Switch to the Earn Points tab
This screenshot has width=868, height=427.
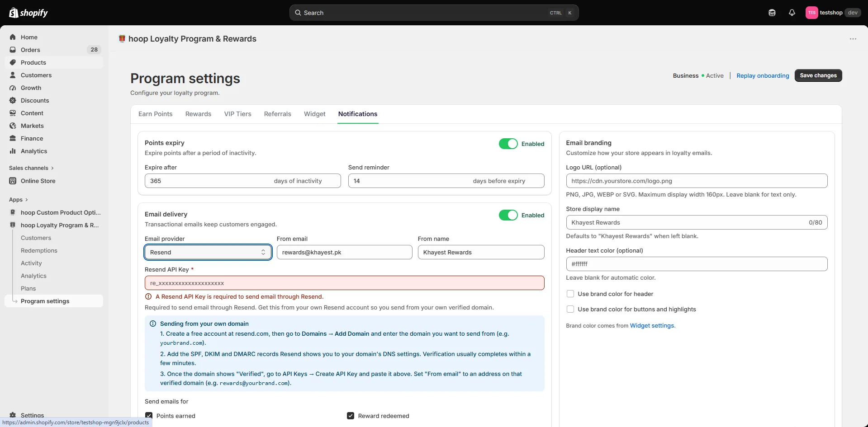tap(155, 114)
